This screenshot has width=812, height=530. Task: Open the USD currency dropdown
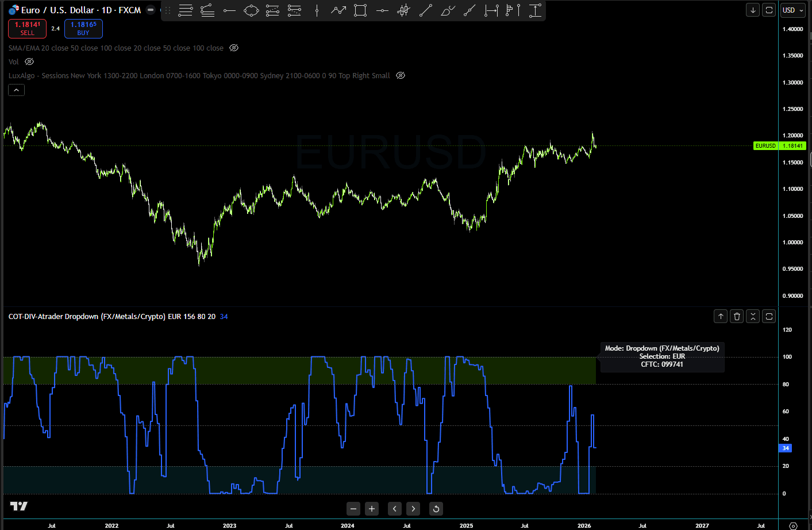click(792, 10)
